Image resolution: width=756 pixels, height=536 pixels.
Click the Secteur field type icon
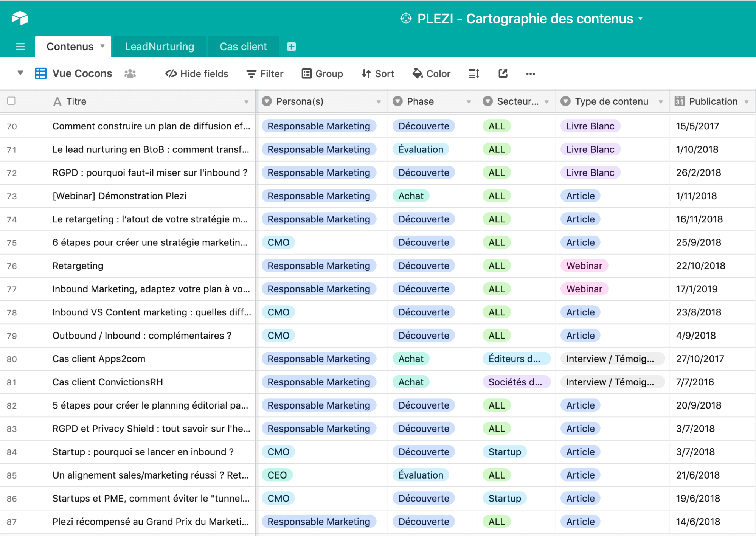(x=488, y=101)
